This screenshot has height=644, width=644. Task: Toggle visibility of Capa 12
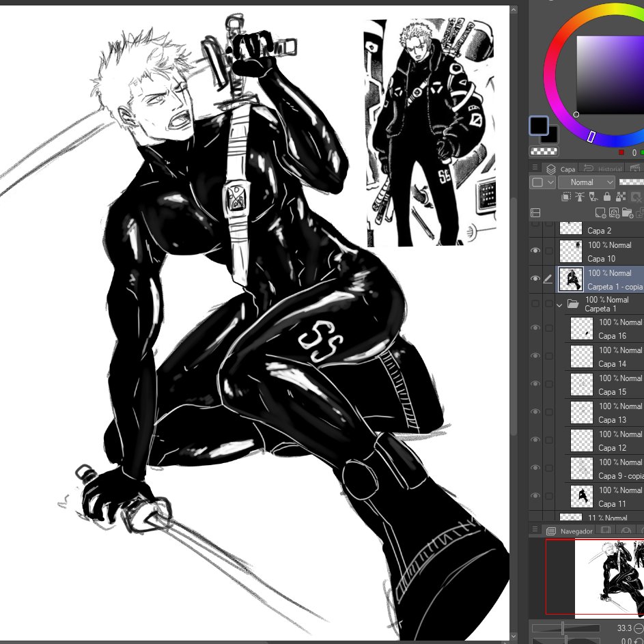point(535,440)
